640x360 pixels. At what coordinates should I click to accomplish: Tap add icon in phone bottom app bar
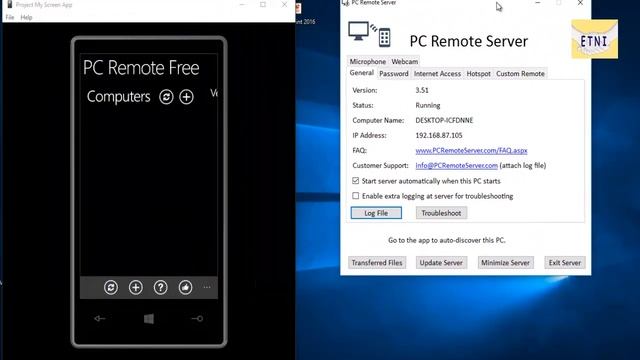coord(136,287)
